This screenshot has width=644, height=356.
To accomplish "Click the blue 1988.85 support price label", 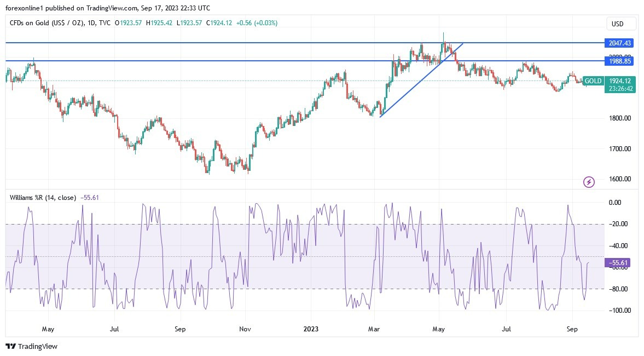I will tap(619, 61).
